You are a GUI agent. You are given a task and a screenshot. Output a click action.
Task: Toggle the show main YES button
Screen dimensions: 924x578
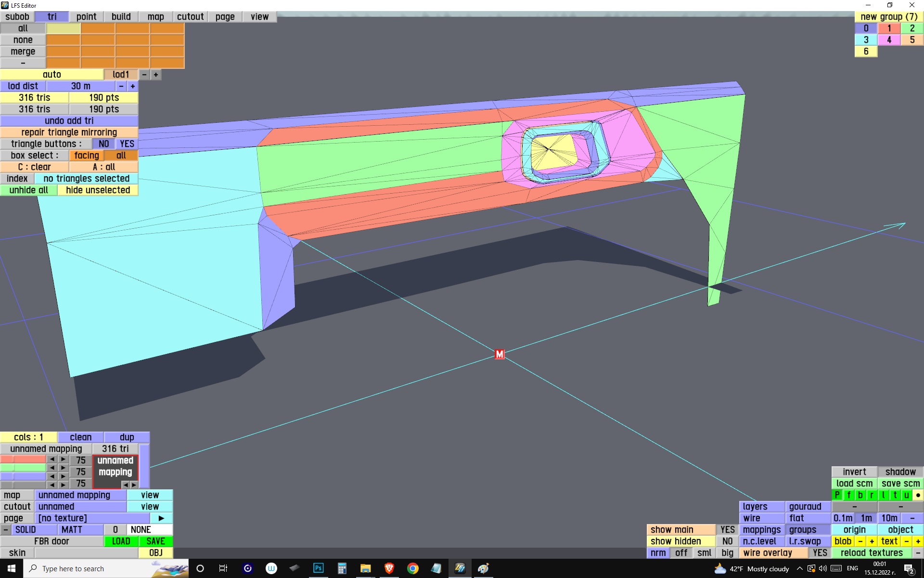(727, 530)
